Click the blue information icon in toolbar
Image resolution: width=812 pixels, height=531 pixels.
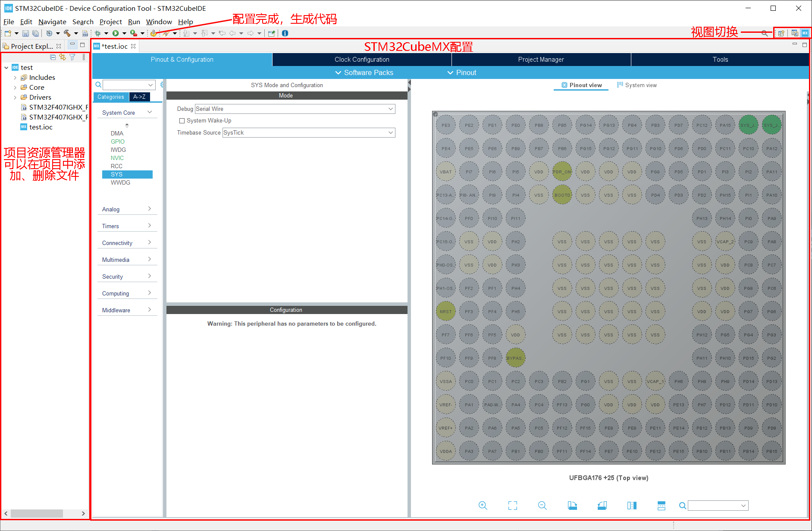tap(285, 33)
